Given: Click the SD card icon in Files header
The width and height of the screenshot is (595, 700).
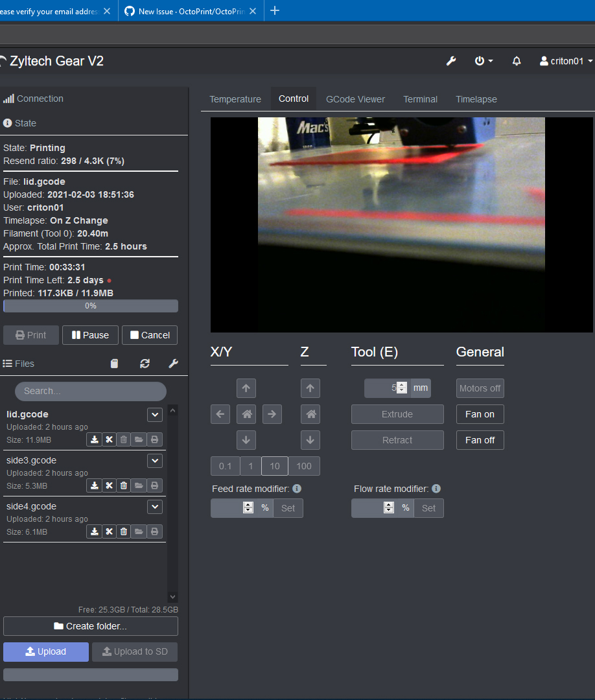Looking at the screenshot, I should coord(114,364).
